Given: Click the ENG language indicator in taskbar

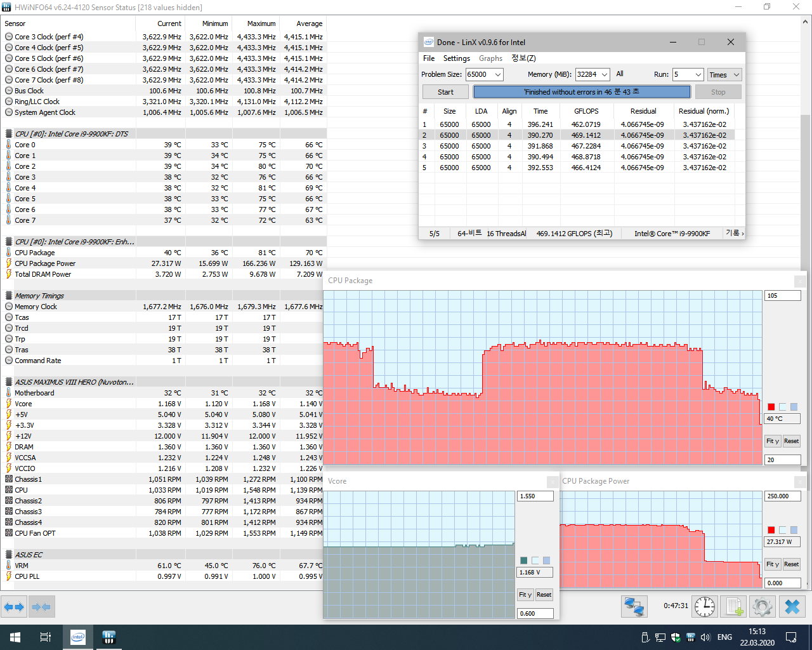Looking at the screenshot, I should pyautogui.click(x=724, y=637).
